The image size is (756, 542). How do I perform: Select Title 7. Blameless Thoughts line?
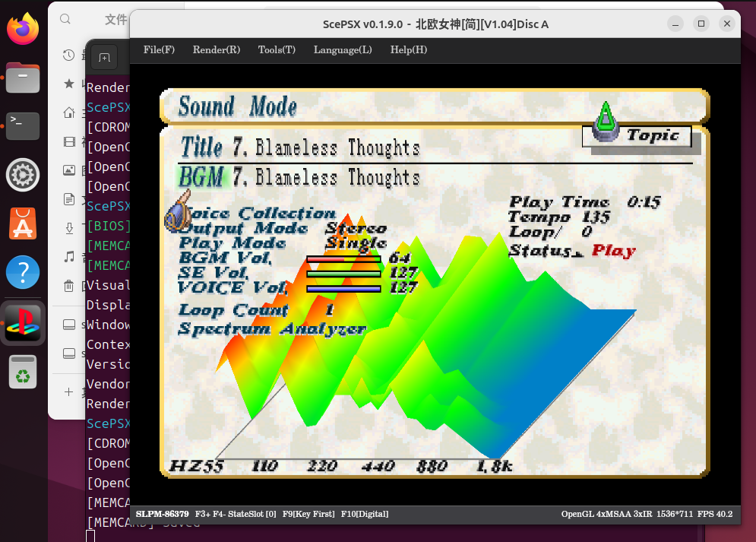pyautogui.click(x=300, y=147)
